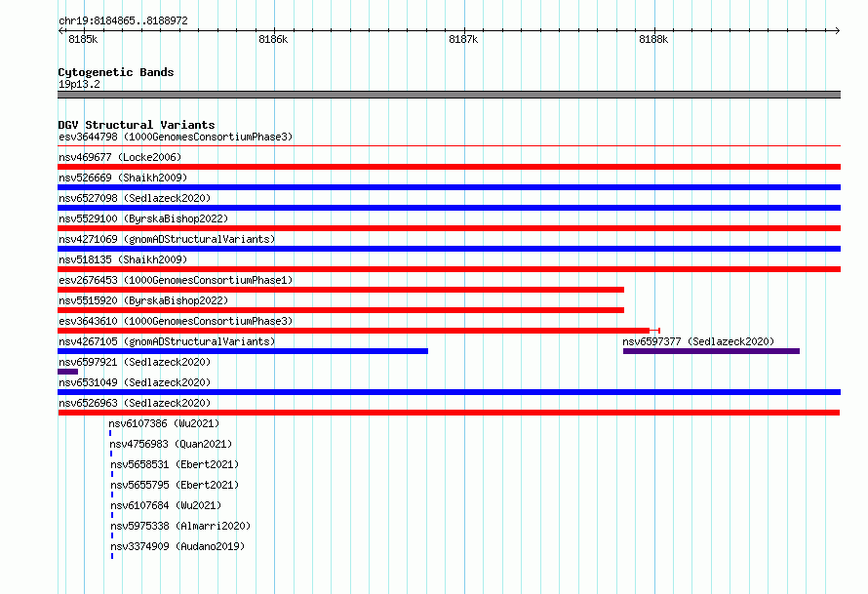Viewport: 868px width, 594px height.
Task: Click the nsv6527098 (Sedlazeck2020) blue bar
Action: click(449, 208)
